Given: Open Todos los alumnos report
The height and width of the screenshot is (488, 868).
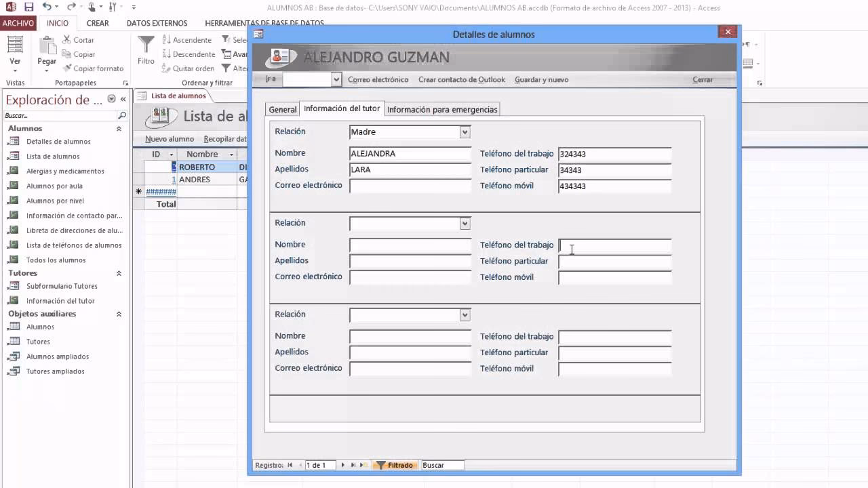Looking at the screenshot, I should pyautogui.click(x=56, y=260).
